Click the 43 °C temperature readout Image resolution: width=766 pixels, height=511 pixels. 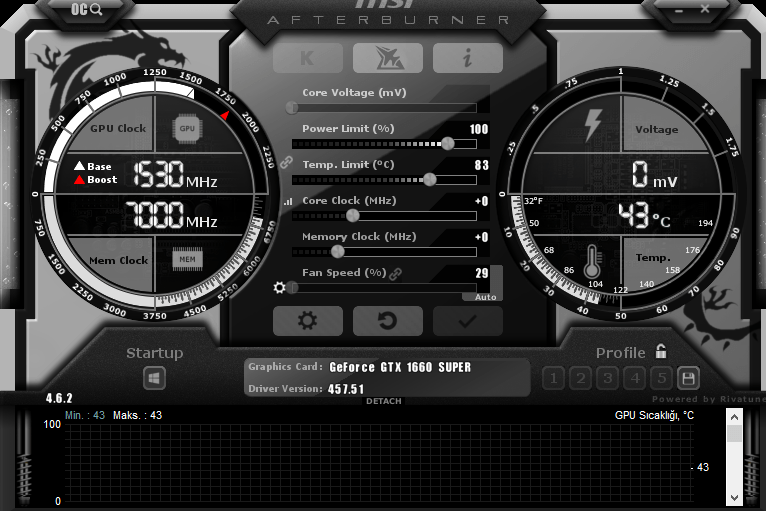click(644, 216)
